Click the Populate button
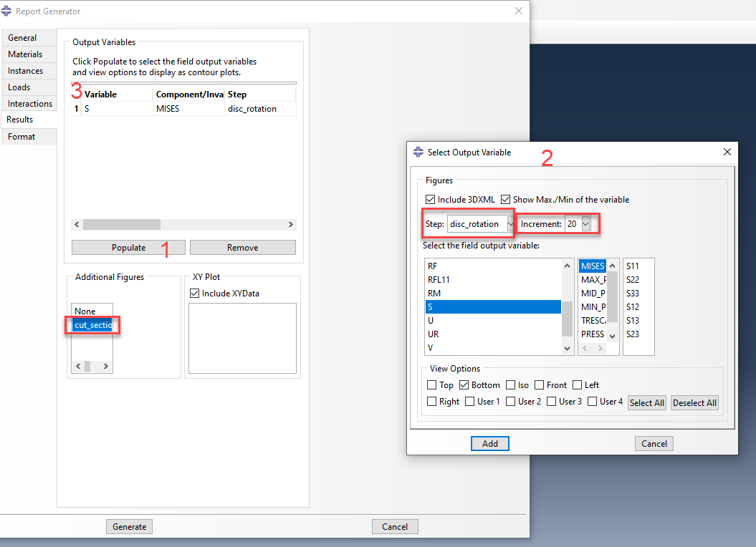Image resolution: width=756 pixels, height=547 pixels. [128, 248]
